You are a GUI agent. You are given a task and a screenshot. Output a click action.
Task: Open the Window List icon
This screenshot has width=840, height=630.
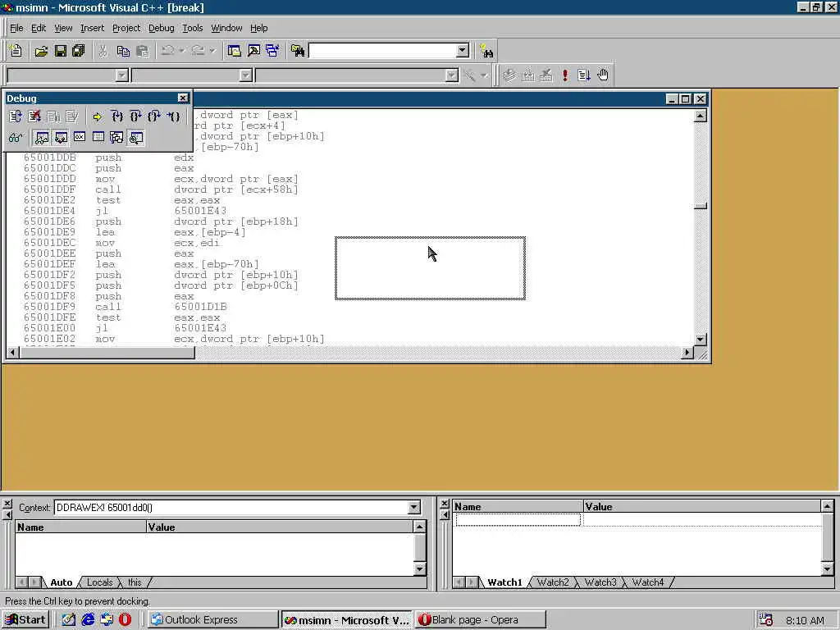tap(272, 51)
